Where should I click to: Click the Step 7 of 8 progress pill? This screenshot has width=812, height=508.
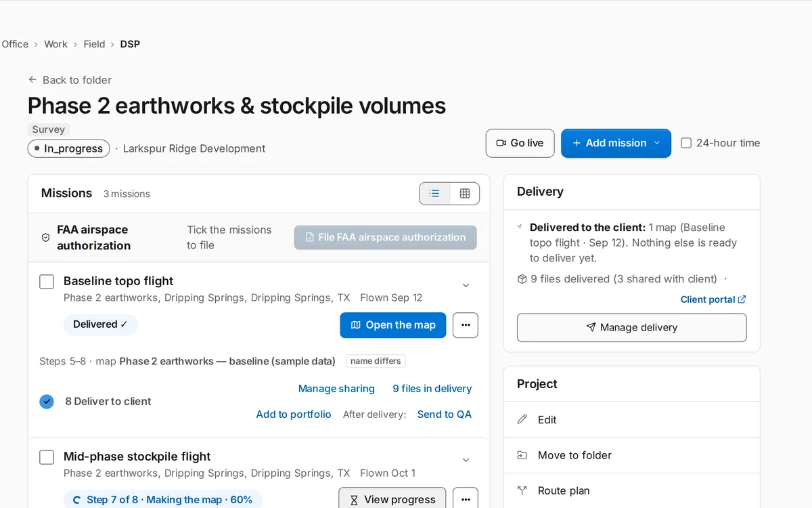163,500
